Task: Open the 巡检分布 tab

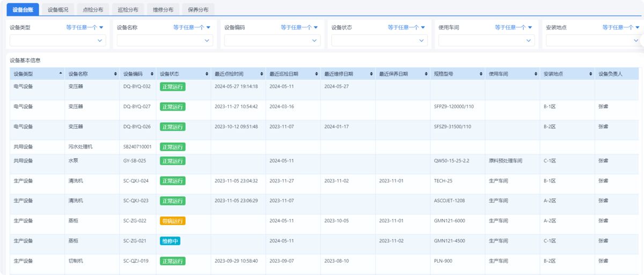Action: 128,10
